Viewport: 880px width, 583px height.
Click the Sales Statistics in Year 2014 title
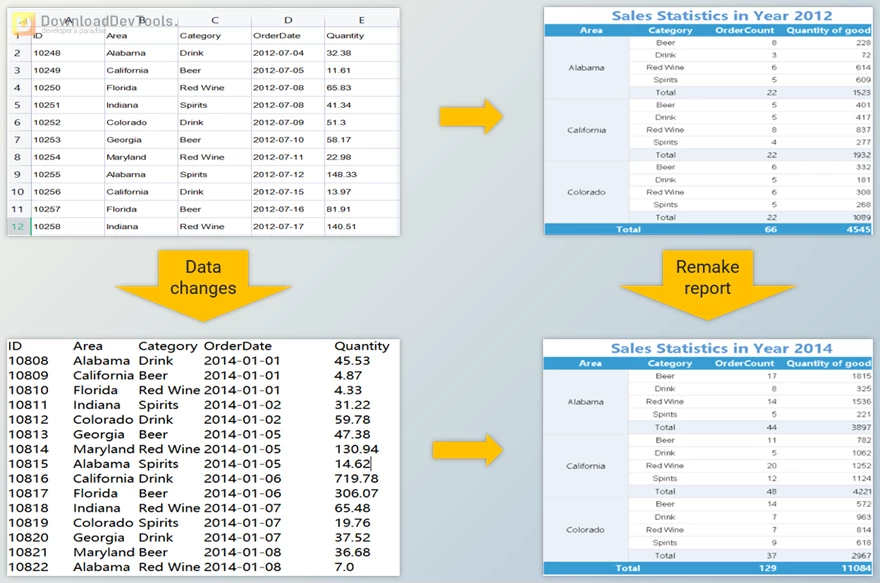point(721,348)
